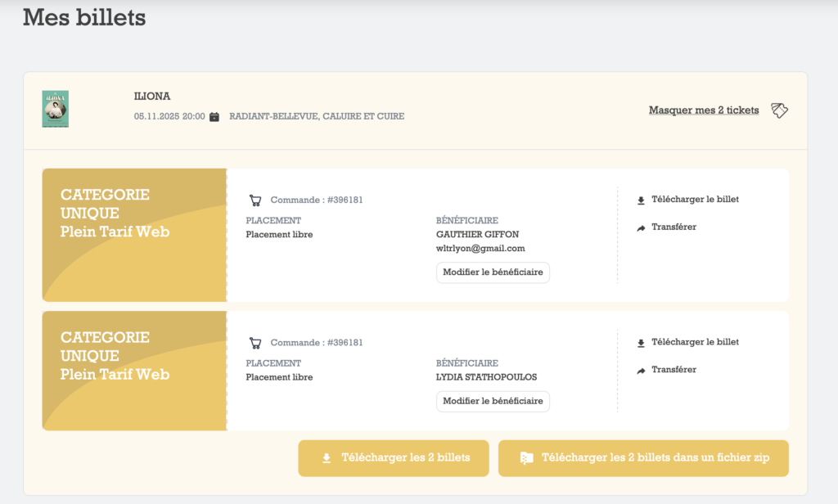Click download icon for Lydia Stathopoulos's ticket
Image resolution: width=838 pixels, height=504 pixels.
(x=641, y=343)
